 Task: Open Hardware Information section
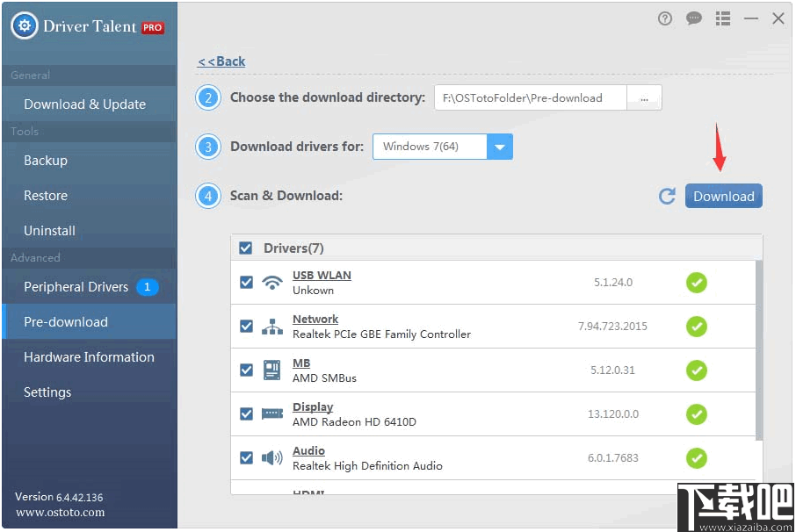[x=90, y=356]
